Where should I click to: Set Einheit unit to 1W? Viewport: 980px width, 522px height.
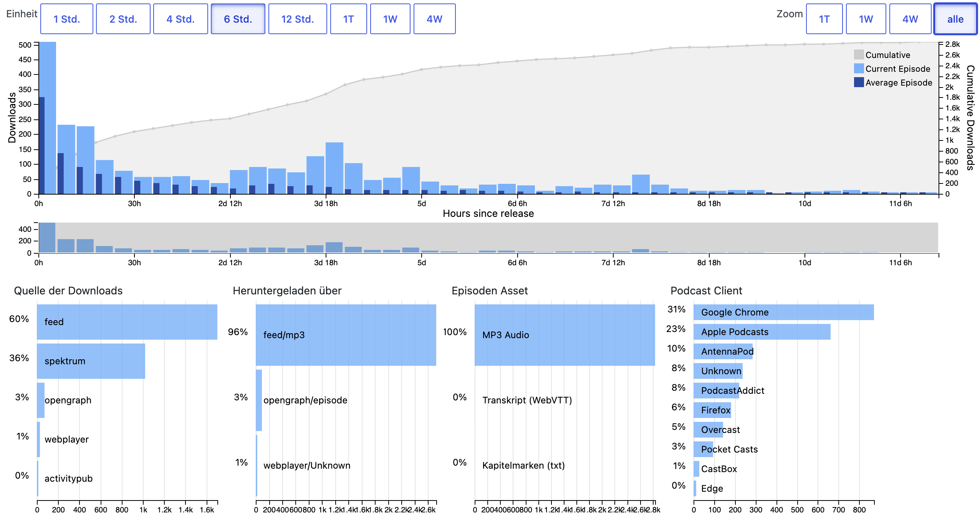pyautogui.click(x=390, y=19)
